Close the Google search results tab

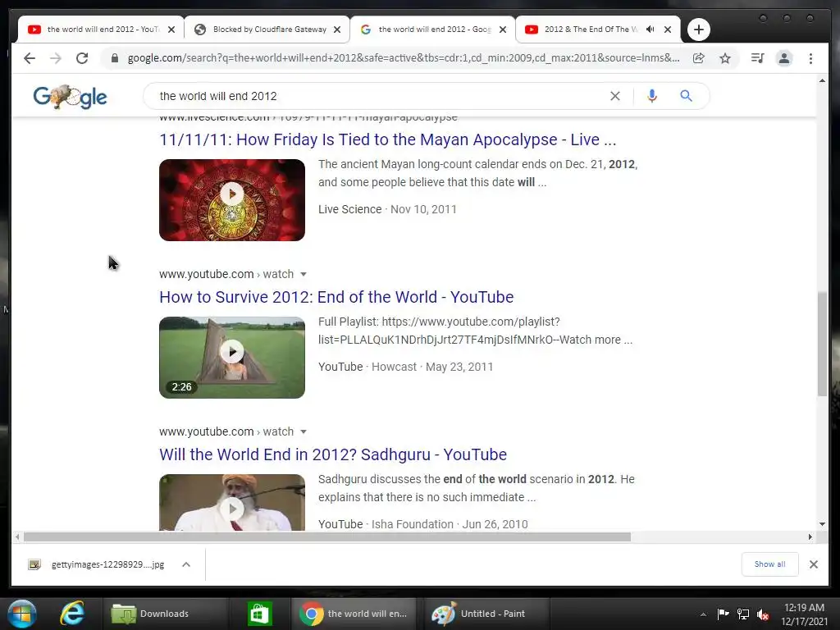coord(503,30)
